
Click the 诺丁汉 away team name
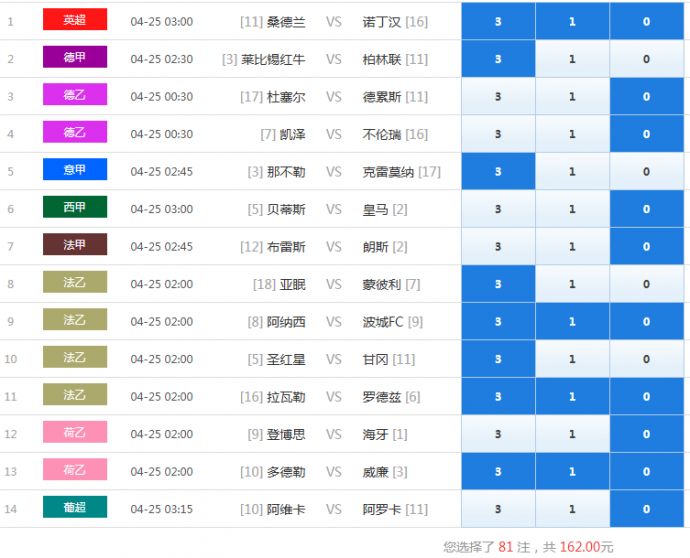[x=382, y=21]
